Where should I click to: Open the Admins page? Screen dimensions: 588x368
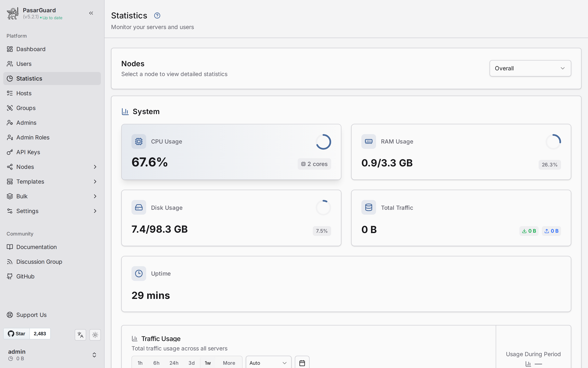click(x=52, y=123)
